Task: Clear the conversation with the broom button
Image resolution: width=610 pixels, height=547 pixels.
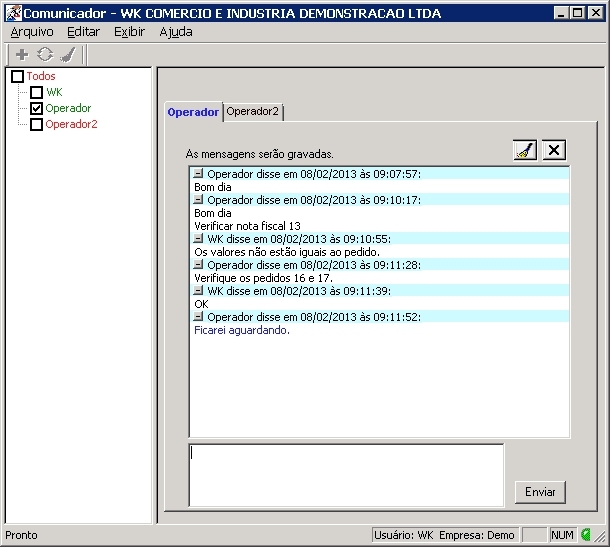Action: tap(524, 150)
